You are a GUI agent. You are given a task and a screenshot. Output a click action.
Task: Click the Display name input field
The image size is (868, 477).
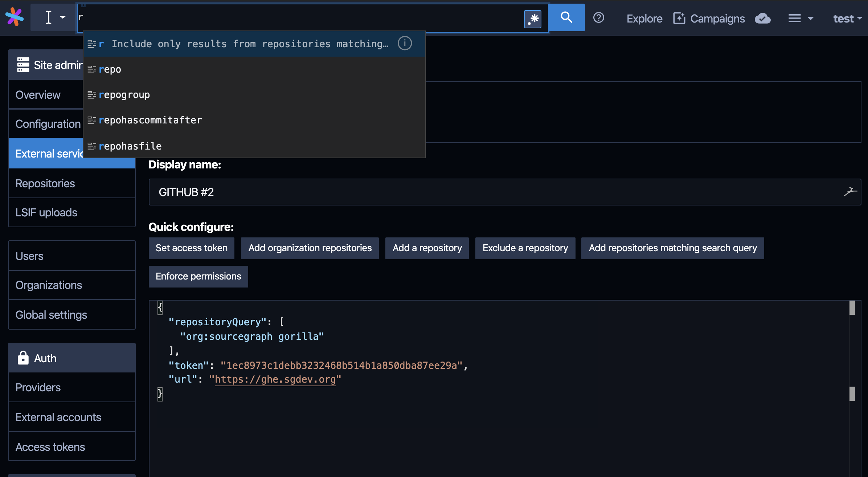tap(472, 192)
